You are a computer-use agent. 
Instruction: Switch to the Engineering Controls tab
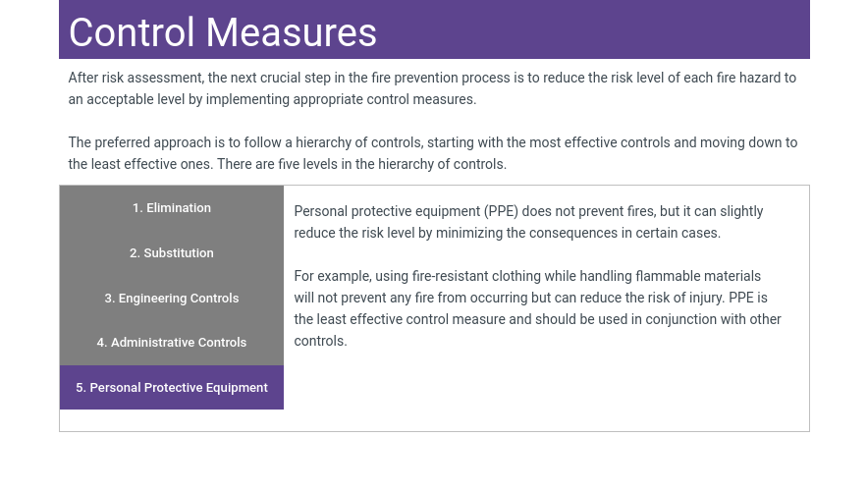tap(172, 299)
